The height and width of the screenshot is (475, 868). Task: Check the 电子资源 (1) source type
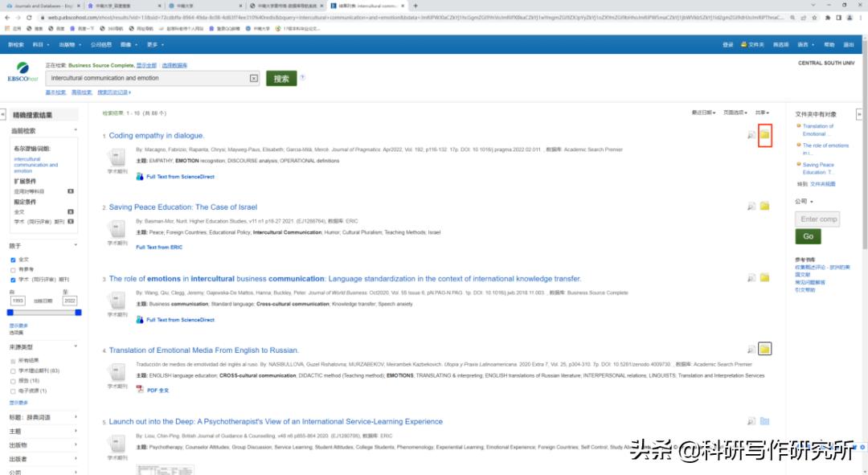click(13, 391)
